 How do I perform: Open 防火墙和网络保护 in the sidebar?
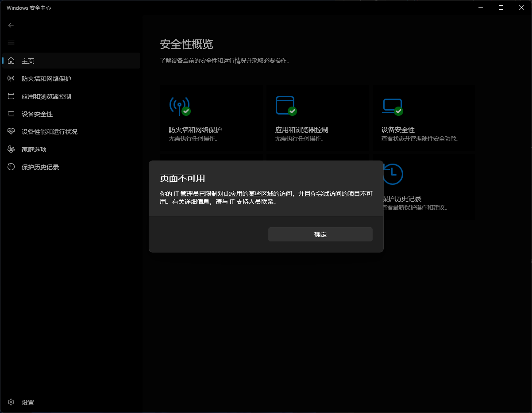(46, 79)
